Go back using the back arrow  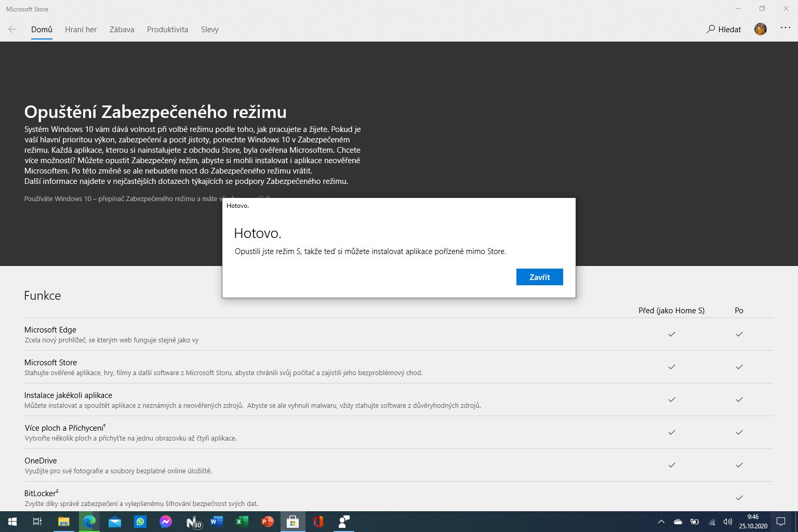[x=12, y=30]
